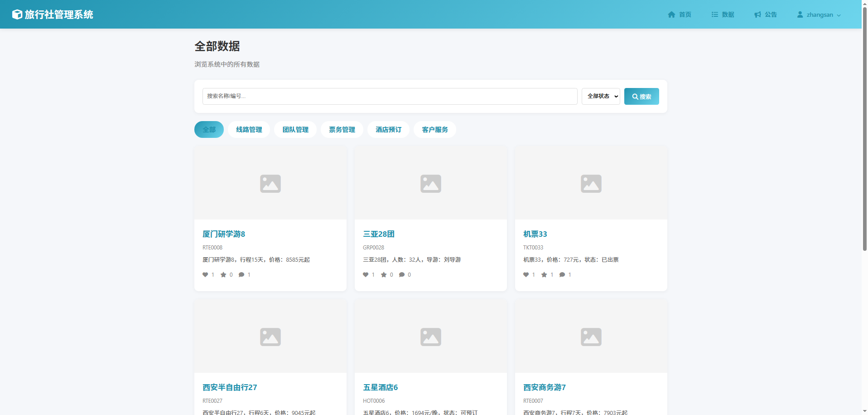
Task: Click the 搜索 search button
Action: click(641, 96)
